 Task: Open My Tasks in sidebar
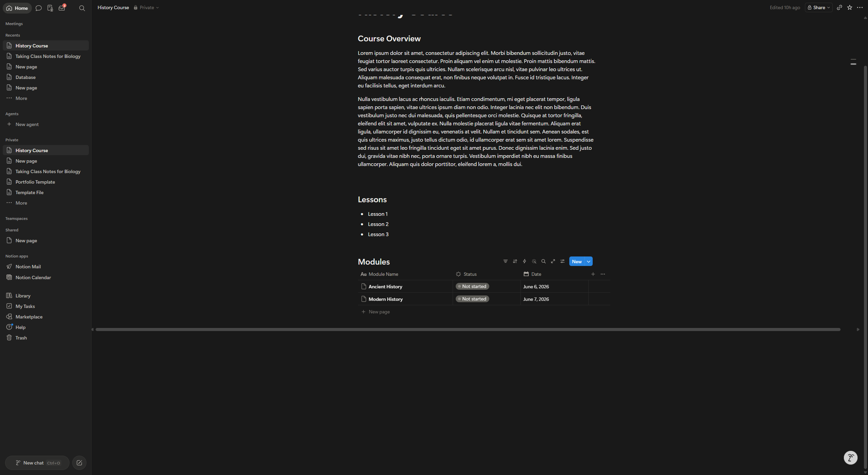click(x=46, y=306)
